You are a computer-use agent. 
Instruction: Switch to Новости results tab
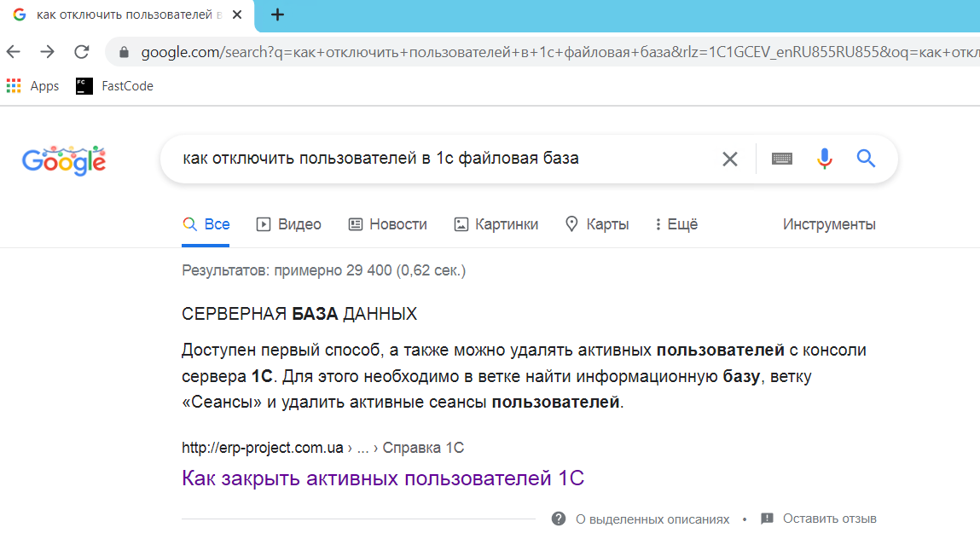387,224
